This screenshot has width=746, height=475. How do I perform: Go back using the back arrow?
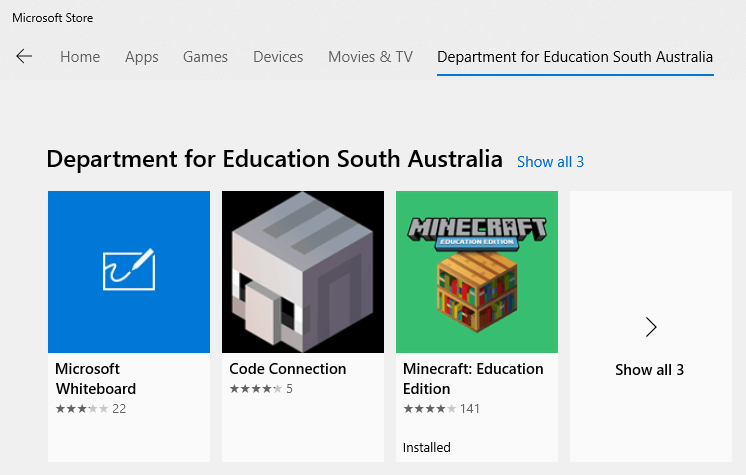coord(24,56)
